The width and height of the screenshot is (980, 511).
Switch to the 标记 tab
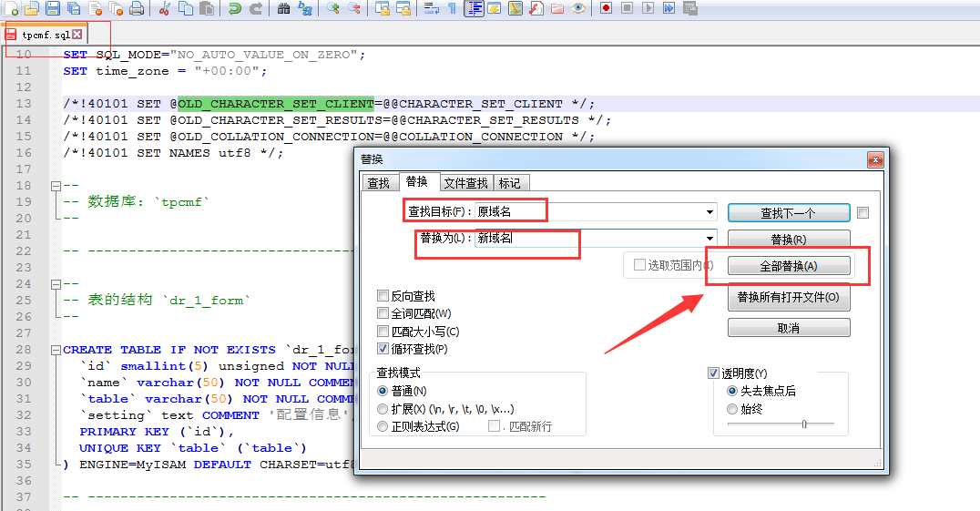tap(510, 183)
